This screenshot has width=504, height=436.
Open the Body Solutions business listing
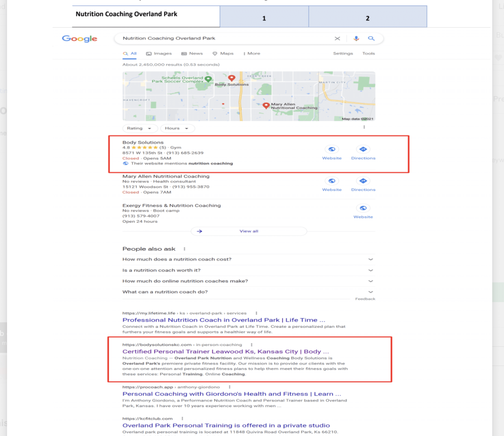pyautogui.click(x=143, y=143)
